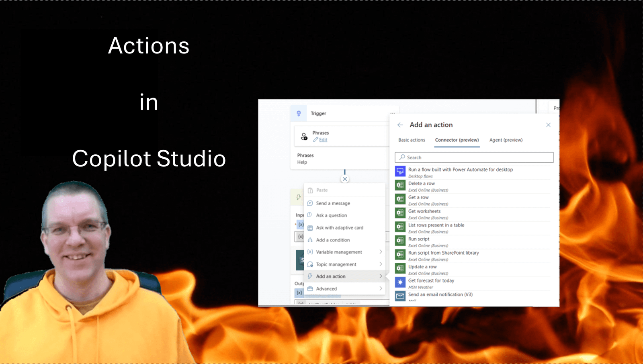The width and height of the screenshot is (643, 364).
Task: Open the Add an action submenu entry
Action: (344, 276)
